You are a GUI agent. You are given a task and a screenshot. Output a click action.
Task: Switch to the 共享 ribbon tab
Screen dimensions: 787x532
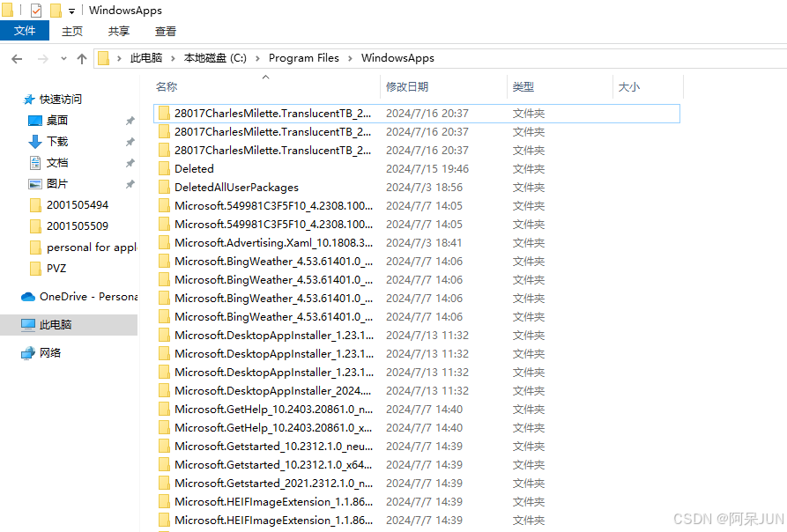click(119, 31)
